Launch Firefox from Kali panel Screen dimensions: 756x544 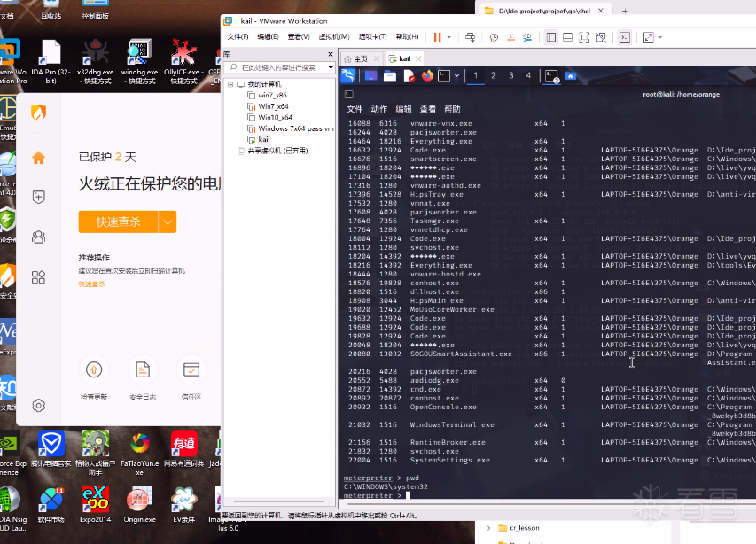coord(427,75)
